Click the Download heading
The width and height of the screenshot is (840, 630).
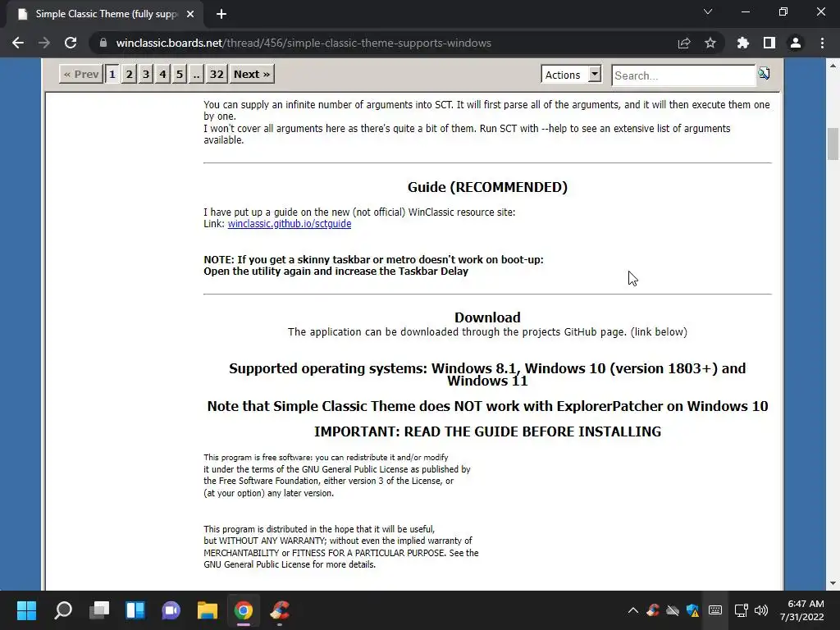[487, 317]
